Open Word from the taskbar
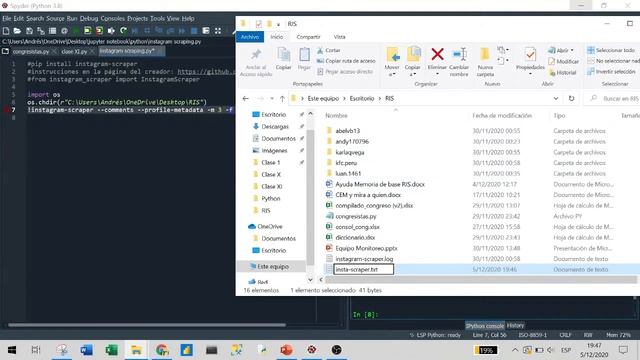Screen dimensions: 640x360 [x=87, y=350]
